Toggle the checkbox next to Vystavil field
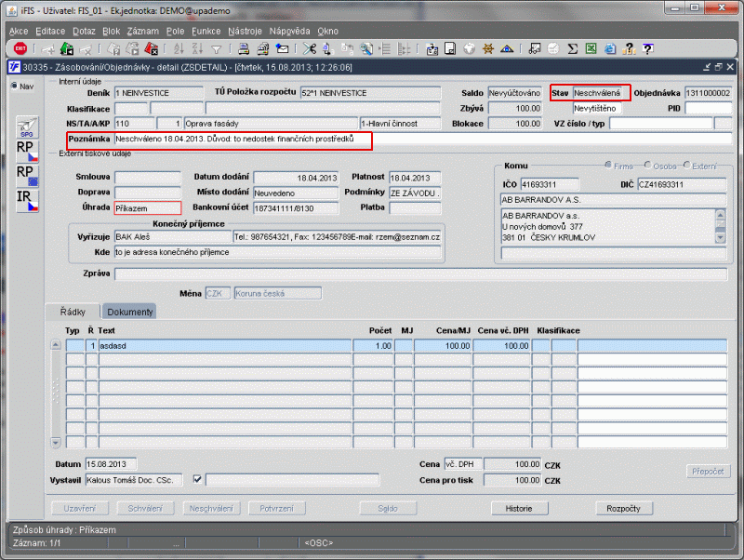The width and height of the screenshot is (744, 560). 196,479
